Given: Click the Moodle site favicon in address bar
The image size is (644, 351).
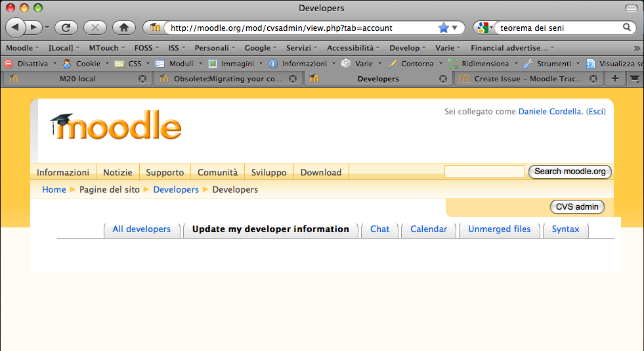Looking at the screenshot, I should pos(155,28).
